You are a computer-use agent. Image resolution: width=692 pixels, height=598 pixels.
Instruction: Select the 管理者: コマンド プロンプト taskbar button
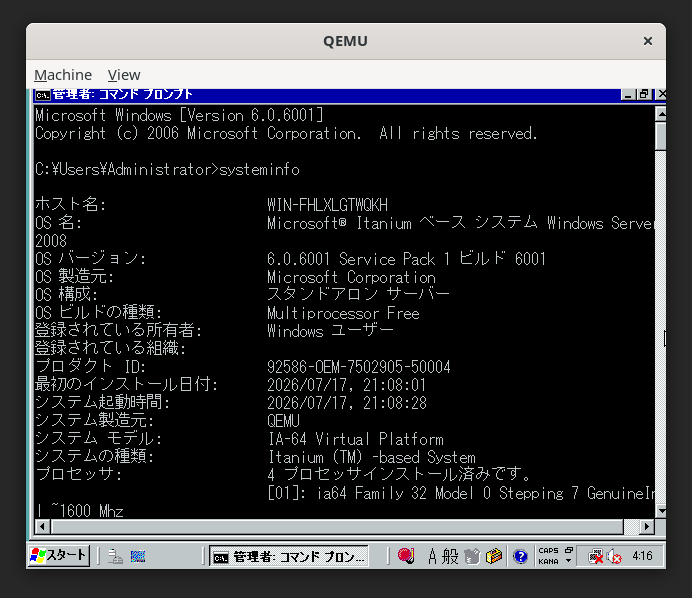pyautogui.click(x=289, y=556)
